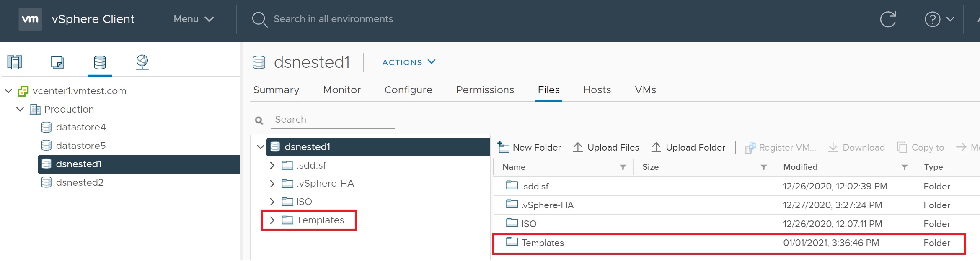Expand the ISO folder in tree

click(x=272, y=202)
